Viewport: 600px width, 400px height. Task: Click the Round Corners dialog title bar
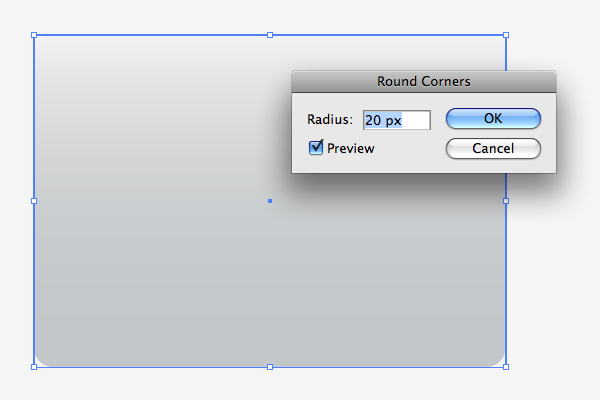coord(424,81)
